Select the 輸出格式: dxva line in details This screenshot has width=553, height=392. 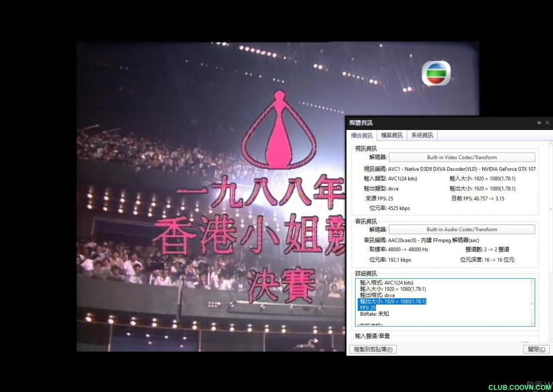(x=377, y=295)
